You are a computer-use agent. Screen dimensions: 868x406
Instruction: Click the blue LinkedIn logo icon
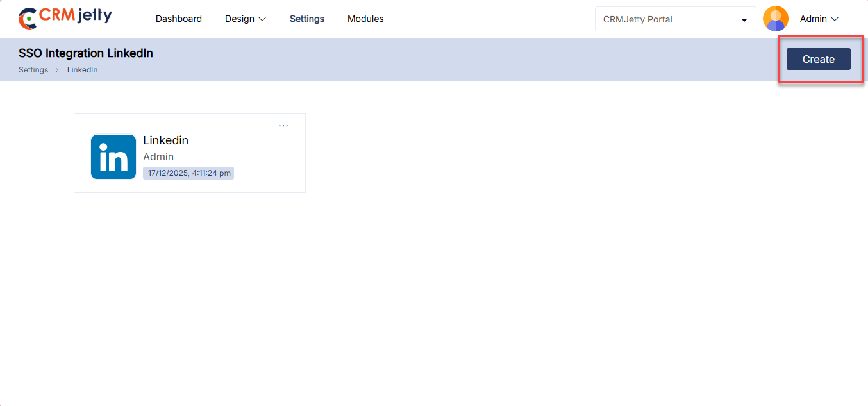(x=113, y=156)
